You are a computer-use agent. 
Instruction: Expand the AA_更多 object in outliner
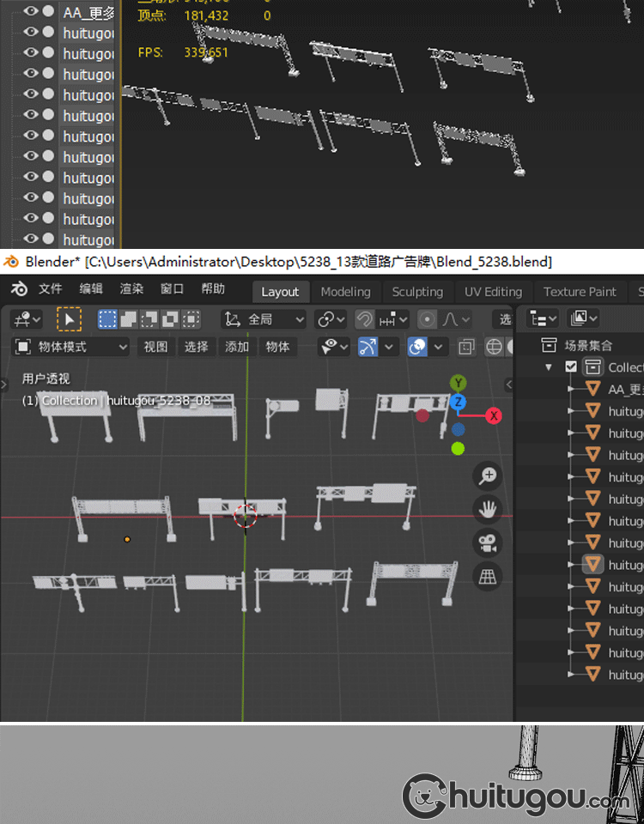coord(571,390)
